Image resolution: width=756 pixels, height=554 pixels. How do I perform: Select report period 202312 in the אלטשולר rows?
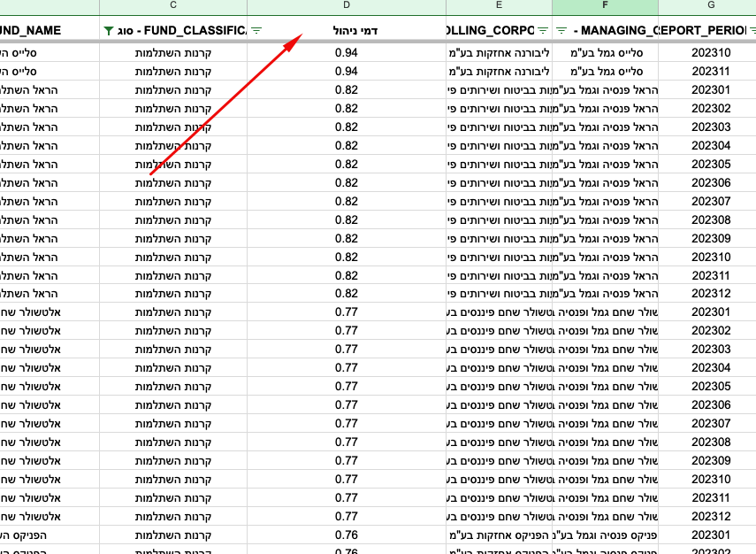click(707, 516)
